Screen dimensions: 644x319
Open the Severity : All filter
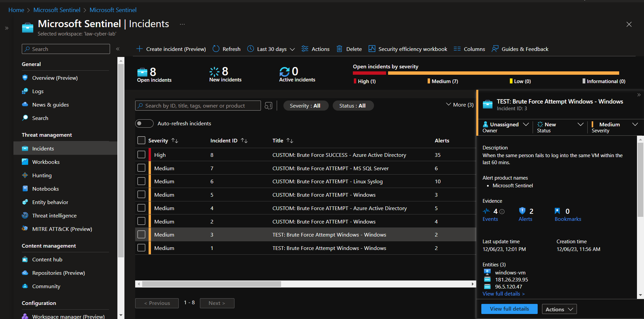[x=306, y=106]
